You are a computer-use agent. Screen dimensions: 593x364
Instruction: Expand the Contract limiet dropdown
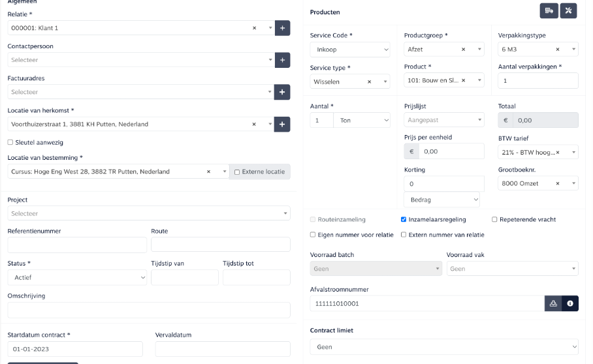[443, 347]
